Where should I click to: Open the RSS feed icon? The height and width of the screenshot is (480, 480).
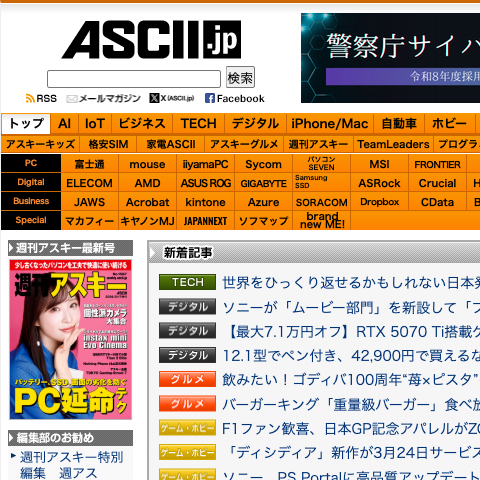[30, 98]
